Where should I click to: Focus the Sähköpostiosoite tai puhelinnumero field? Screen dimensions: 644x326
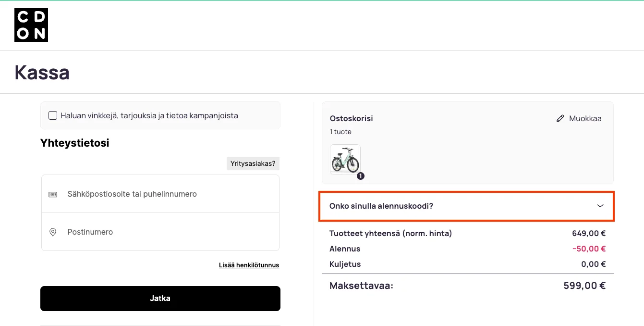click(x=160, y=194)
